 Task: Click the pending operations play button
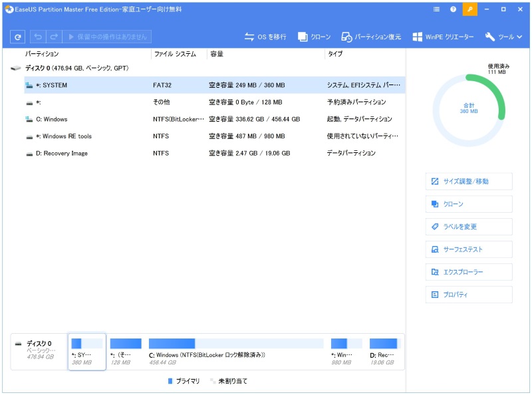[107, 37]
